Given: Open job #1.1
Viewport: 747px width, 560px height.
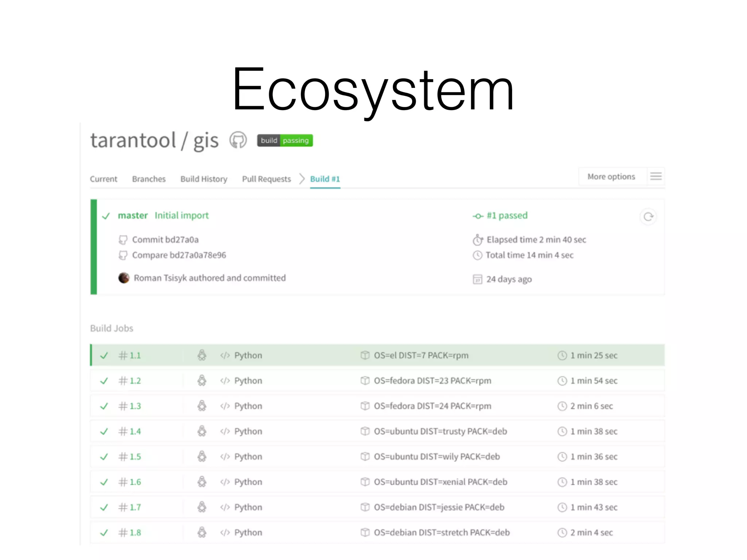Looking at the screenshot, I should pos(378,355).
